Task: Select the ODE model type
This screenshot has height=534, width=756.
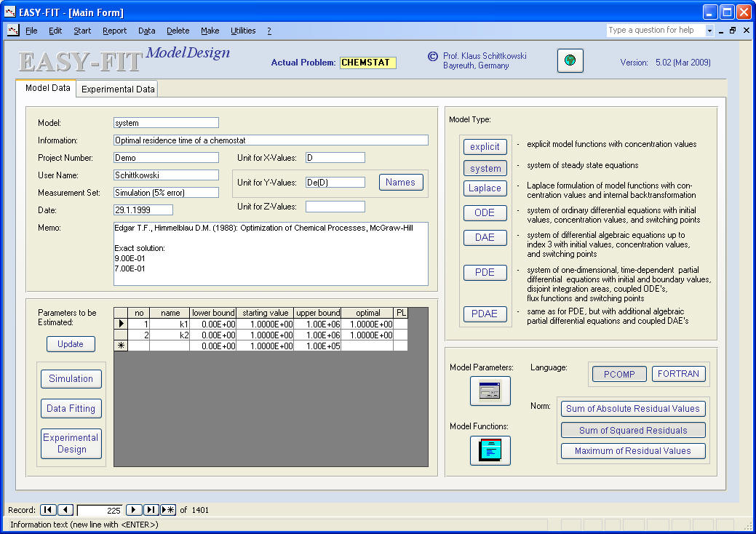Action: (485, 213)
